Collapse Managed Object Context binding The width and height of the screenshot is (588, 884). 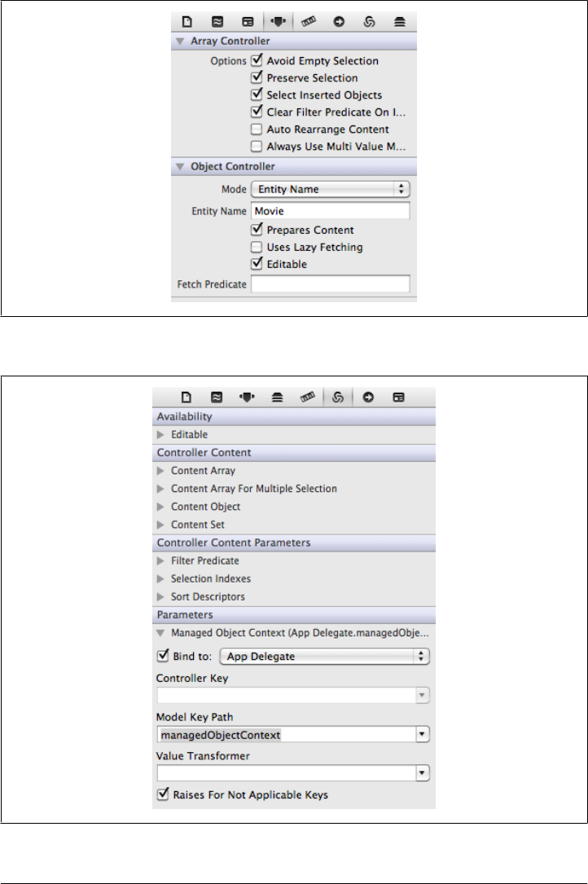(x=160, y=633)
